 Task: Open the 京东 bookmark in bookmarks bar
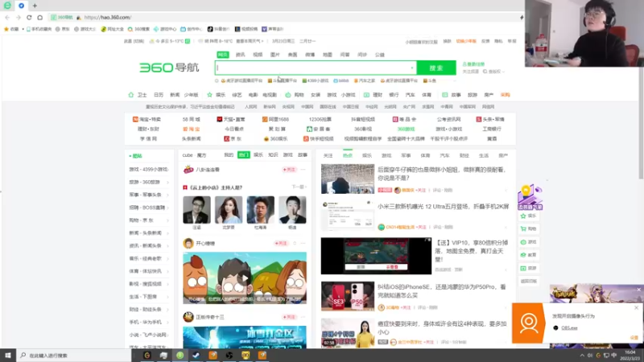(x=63, y=29)
